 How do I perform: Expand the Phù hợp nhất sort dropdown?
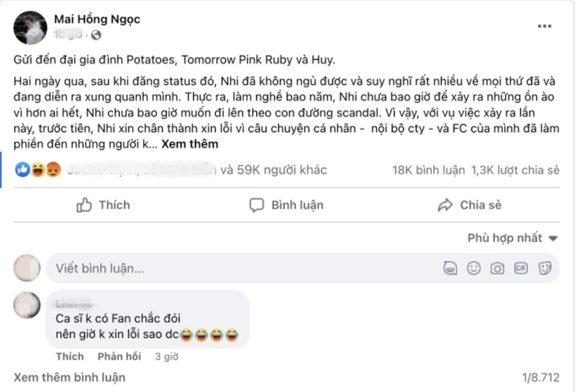(x=513, y=238)
